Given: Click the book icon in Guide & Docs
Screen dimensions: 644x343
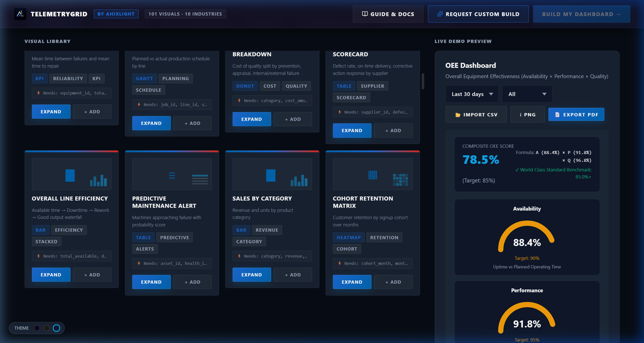Looking at the screenshot, I should click(x=365, y=14).
